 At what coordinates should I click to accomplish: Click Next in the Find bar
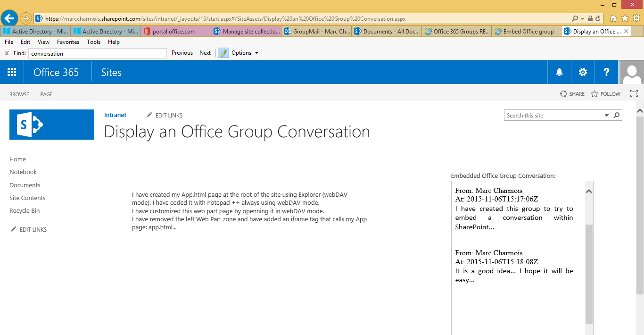tap(205, 53)
